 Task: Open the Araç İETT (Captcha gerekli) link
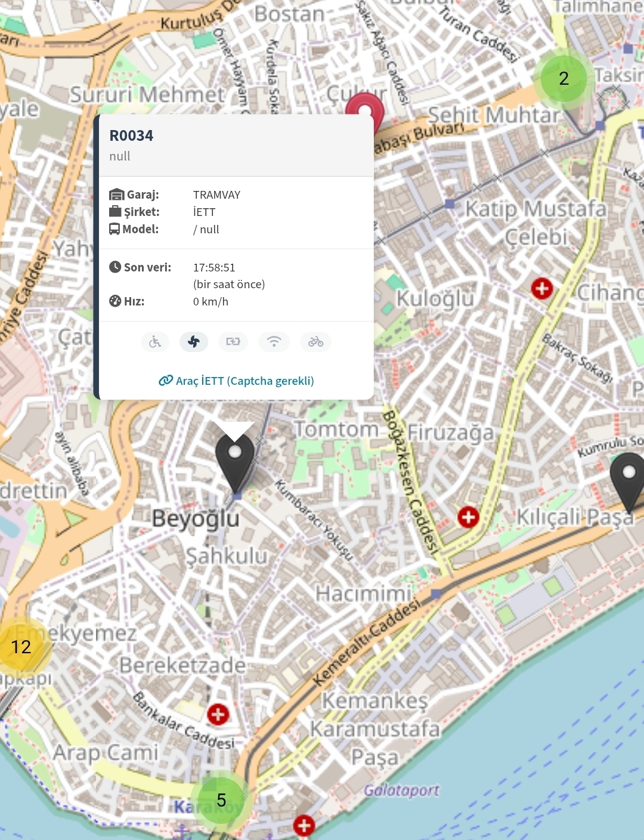(x=236, y=381)
